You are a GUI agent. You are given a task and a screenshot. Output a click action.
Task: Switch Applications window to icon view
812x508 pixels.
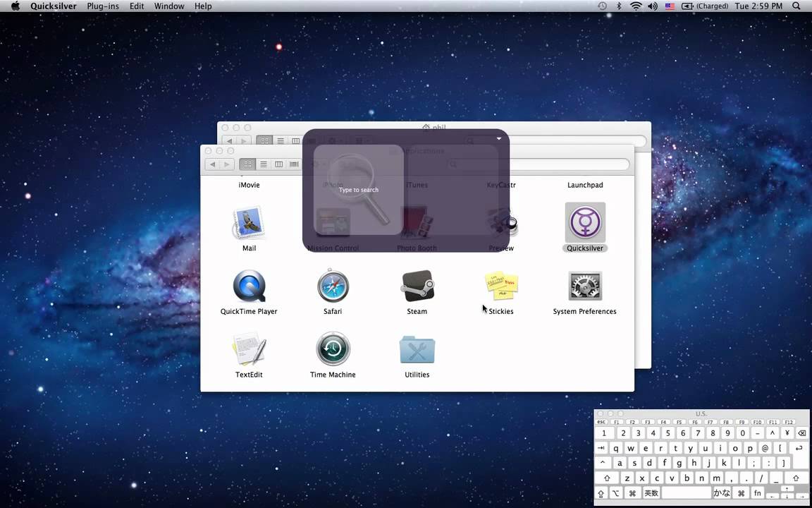point(247,164)
